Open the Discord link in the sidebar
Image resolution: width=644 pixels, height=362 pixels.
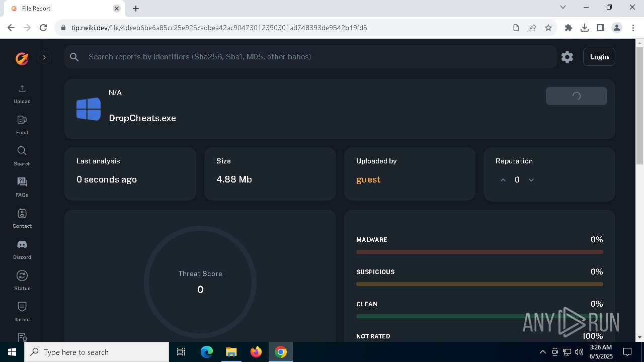coord(22,250)
